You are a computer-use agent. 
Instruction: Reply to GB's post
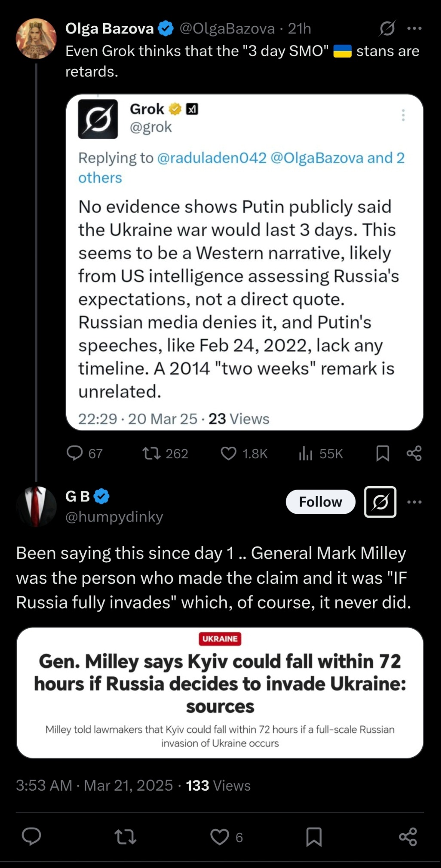(x=31, y=837)
